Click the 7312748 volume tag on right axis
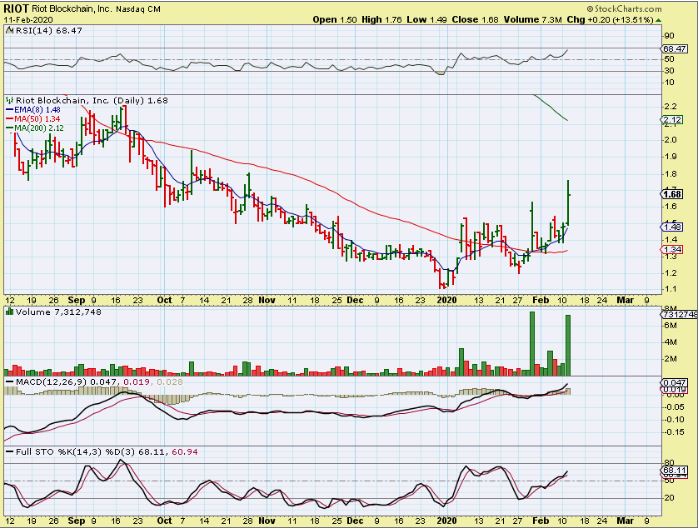The width and height of the screenshot is (699, 532). coord(679,314)
